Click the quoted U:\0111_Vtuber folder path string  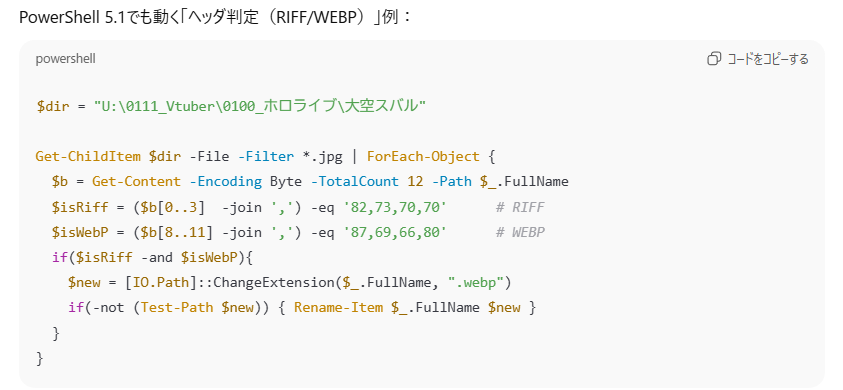click(x=260, y=106)
